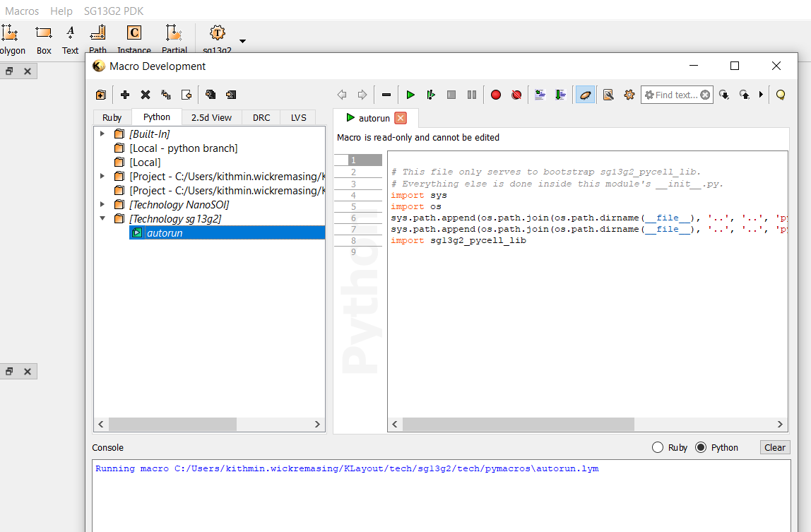The width and height of the screenshot is (811, 532).
Task: Click the navigate back arrow icon
Action: tap(342, 95)
